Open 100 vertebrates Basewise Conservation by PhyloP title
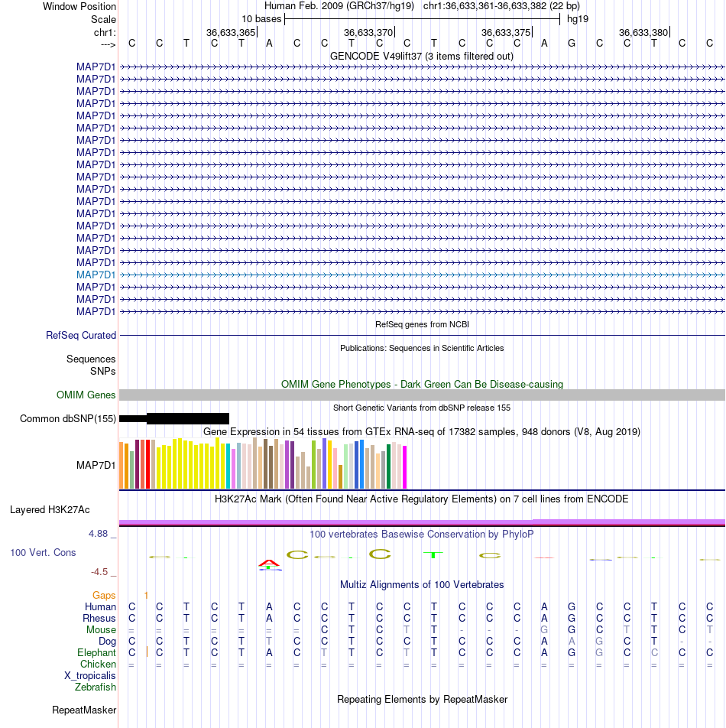Image resolution: width=726 pixels, height=728 pixels. click(422, 534)
